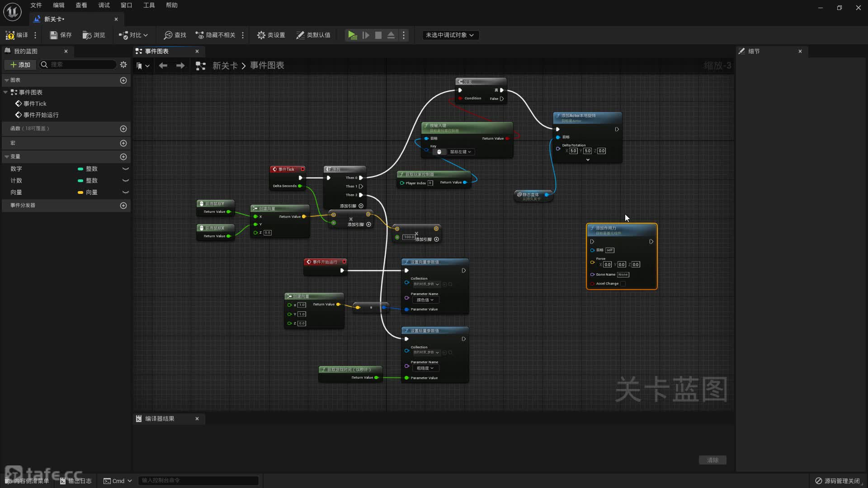Open the 对比 diff dropdown
868x488 pixels.
[x=133, y=35]
